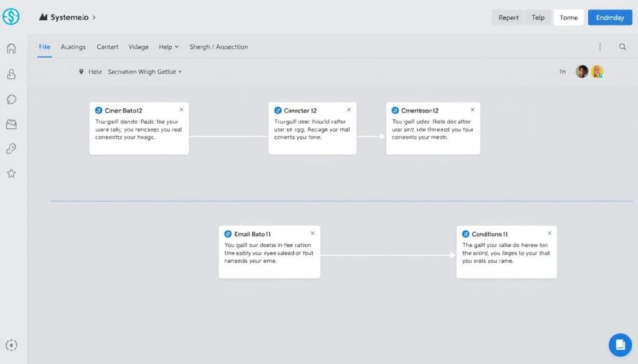
Task: Open the settings gear at sidebar bottom
Action: tap(11, 345)
